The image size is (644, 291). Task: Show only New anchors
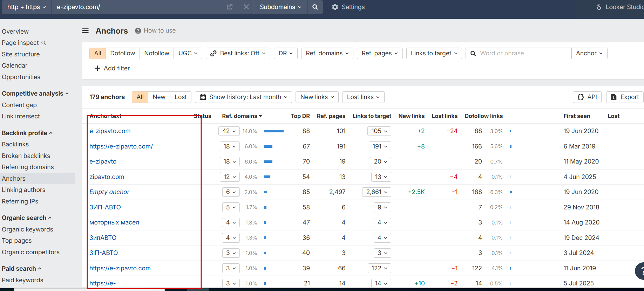[159, 97]
